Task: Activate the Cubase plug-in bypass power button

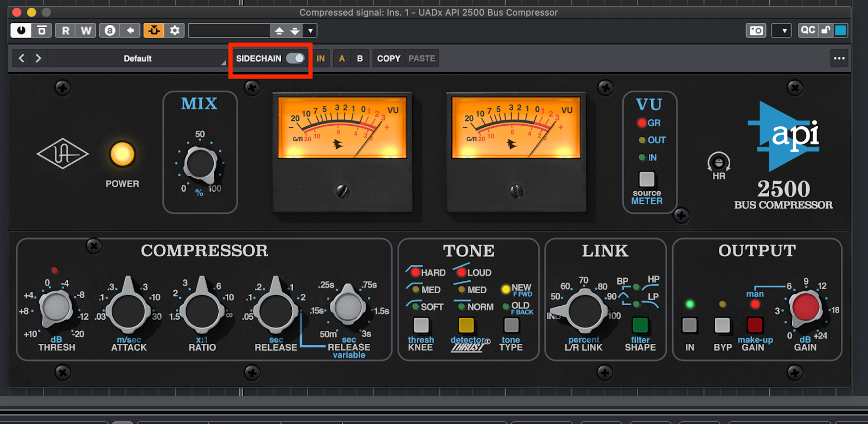Action: coord(21,30)
